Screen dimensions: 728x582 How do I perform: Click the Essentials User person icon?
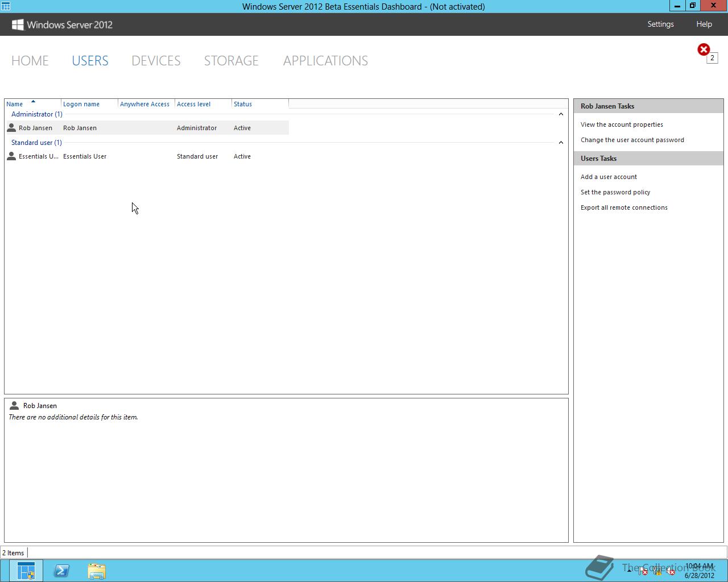coord(11,156)
